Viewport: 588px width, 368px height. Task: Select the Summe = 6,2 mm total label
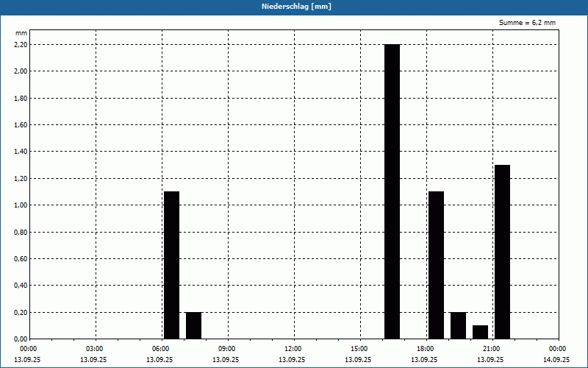[527, 23]
